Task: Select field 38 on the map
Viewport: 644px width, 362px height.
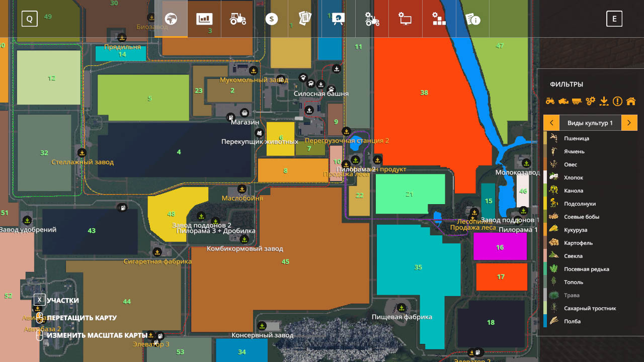Action: tap(424, 93)
